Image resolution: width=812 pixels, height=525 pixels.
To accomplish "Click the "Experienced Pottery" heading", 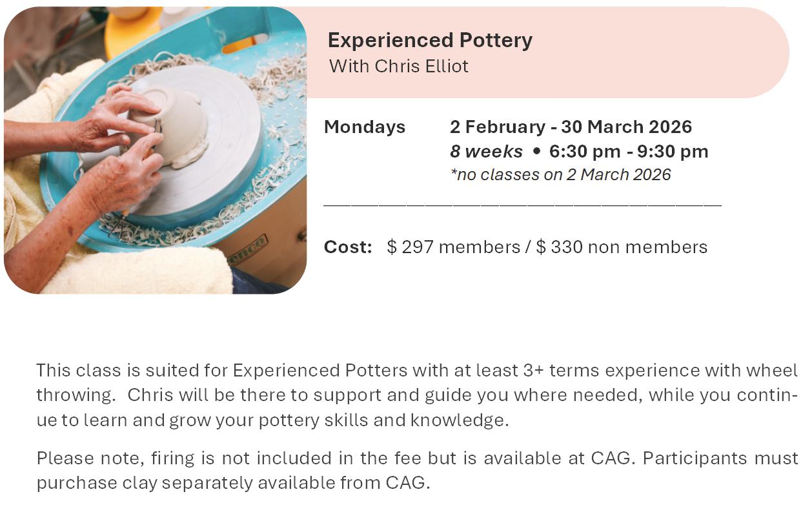I will click(430, 40).
